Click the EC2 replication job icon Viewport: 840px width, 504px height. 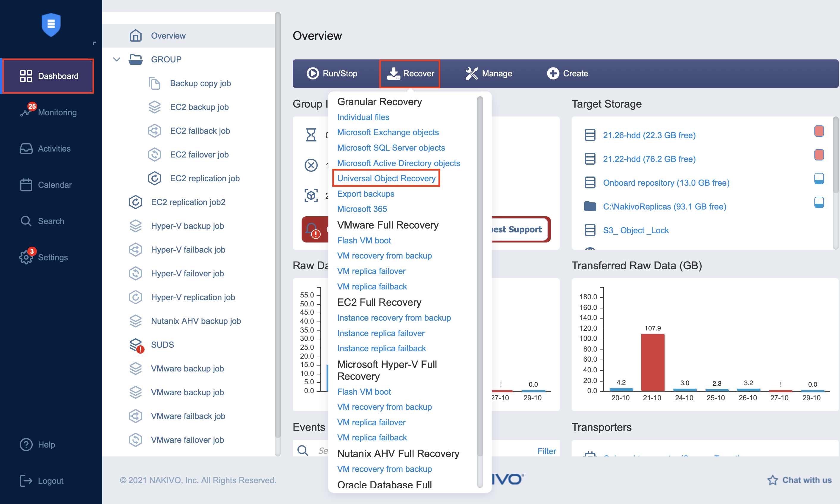pos(155,178)
